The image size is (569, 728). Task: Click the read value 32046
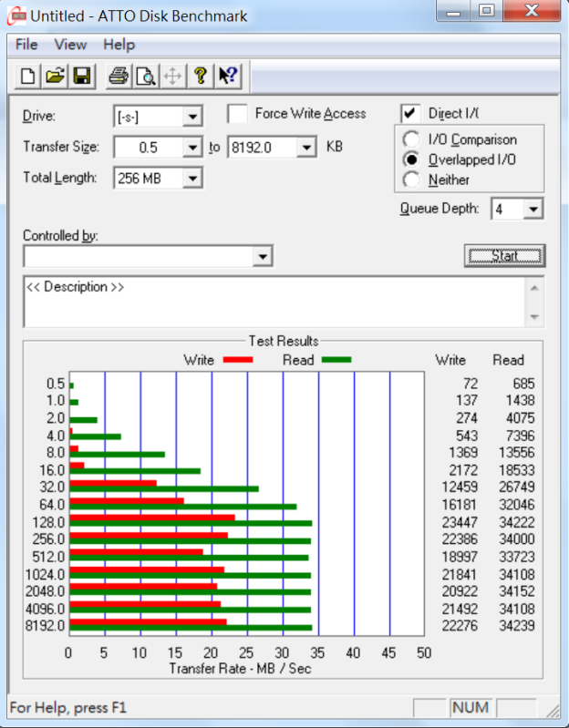pyautogui.click(x=516, y=504)
